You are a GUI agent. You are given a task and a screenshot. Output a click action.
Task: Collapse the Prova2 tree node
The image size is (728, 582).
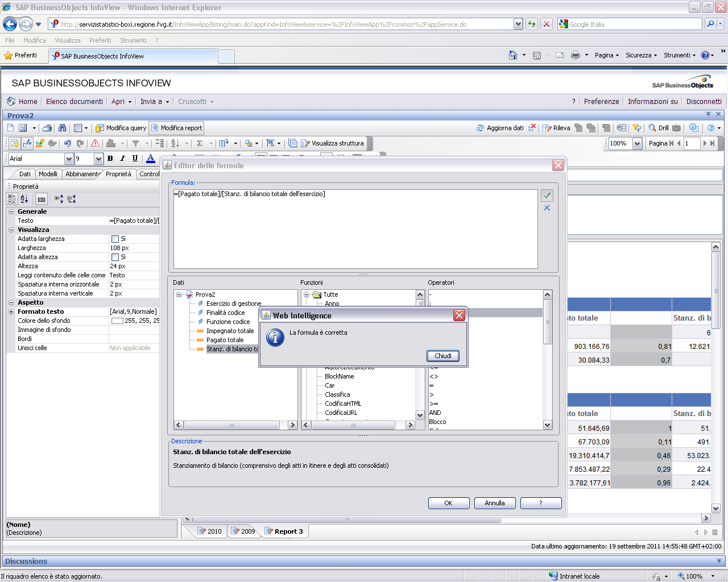pyautogui.click(x=179, y=294)
